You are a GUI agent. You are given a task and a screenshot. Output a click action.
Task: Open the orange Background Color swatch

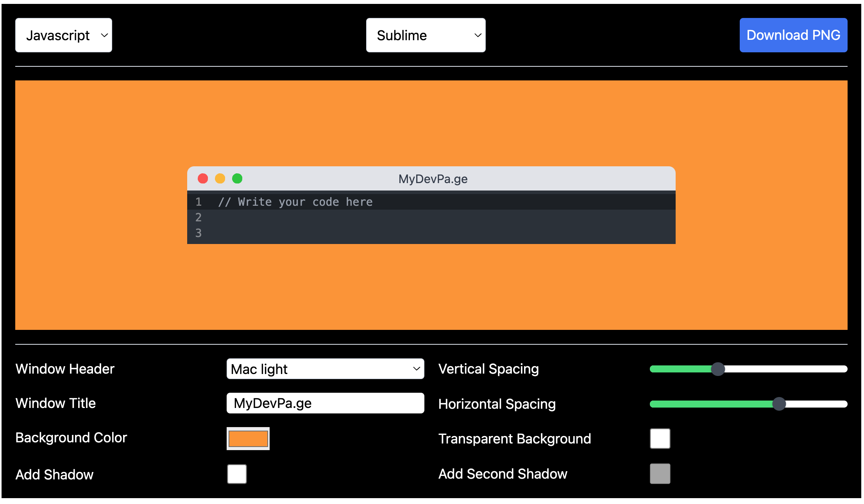point(248,438)
